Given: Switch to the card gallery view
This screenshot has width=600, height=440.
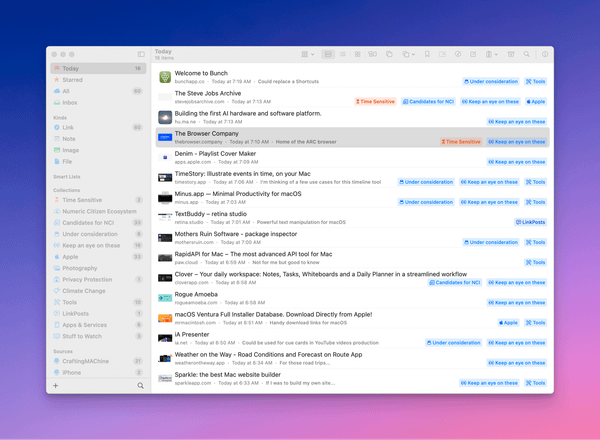Looking at the screenshot, I should 372,54.
